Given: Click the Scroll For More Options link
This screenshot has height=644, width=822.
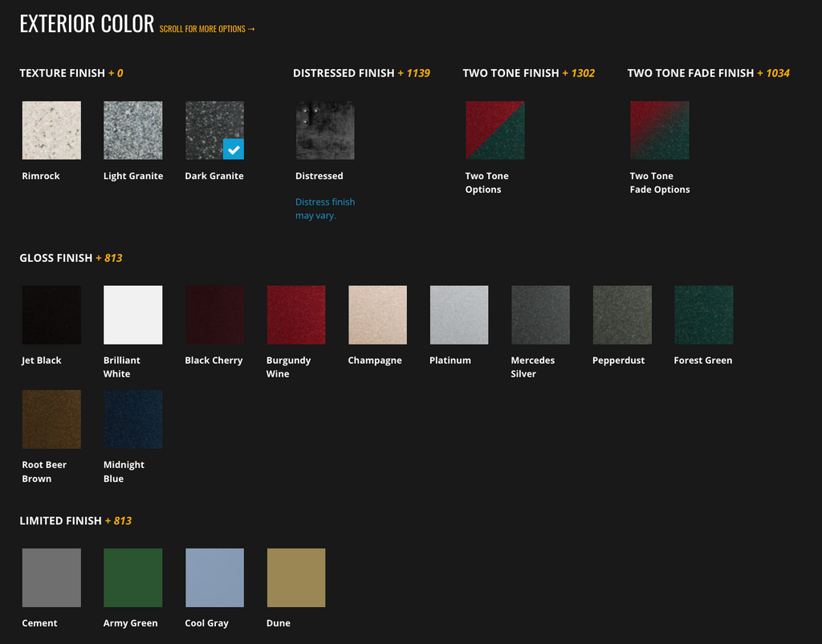Looking at the screenshot, I should (x=207, y=29).
